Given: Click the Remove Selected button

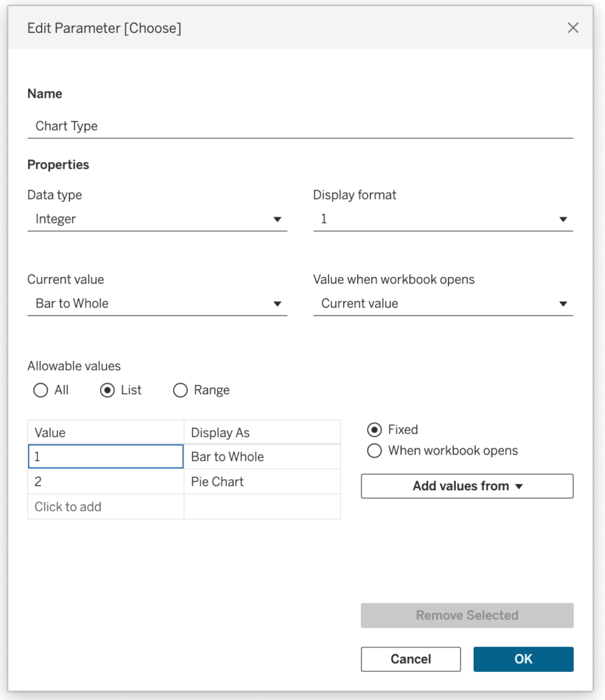Looking at the screenshot, I should (467, 616).
